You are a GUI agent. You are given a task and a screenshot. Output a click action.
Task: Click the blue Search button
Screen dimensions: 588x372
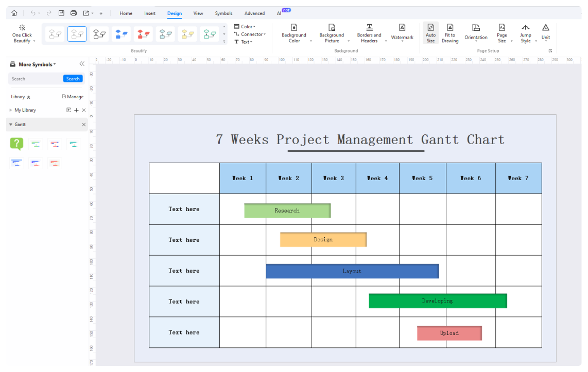click(x=73, y=79)
